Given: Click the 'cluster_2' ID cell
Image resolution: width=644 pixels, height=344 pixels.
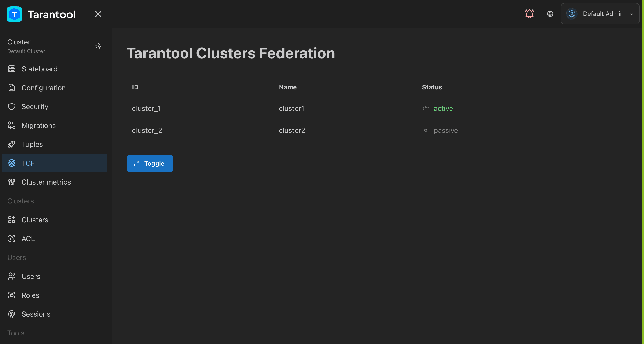Looking at the screenshot, I should pos(147,130).
